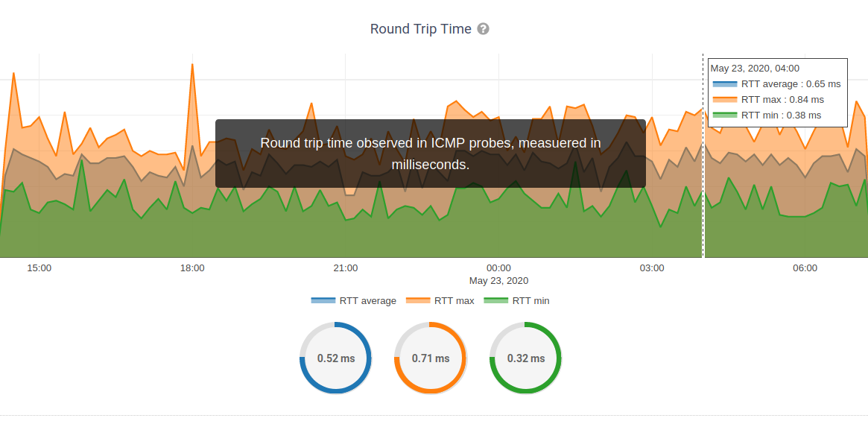The height and width of the screenshot is (424, 868).
Task: Click the green 0.32 ms gauge
Action: point(525,358)
